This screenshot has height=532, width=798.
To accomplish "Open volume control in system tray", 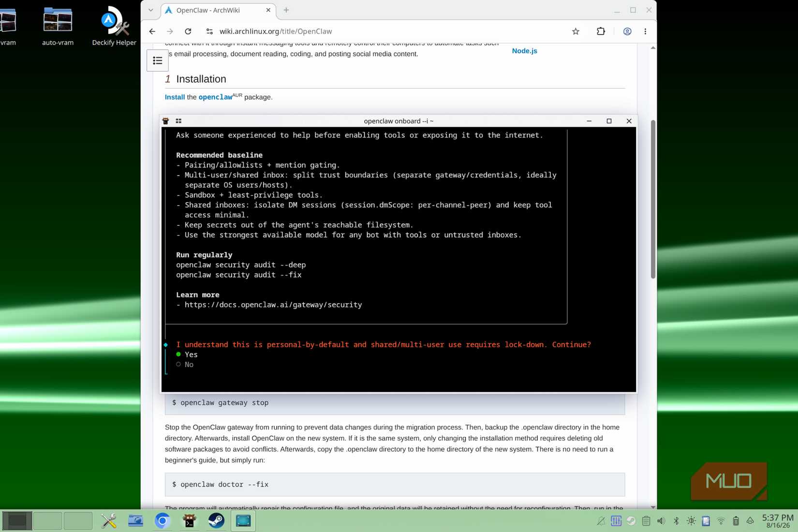I will pos(661,521).
